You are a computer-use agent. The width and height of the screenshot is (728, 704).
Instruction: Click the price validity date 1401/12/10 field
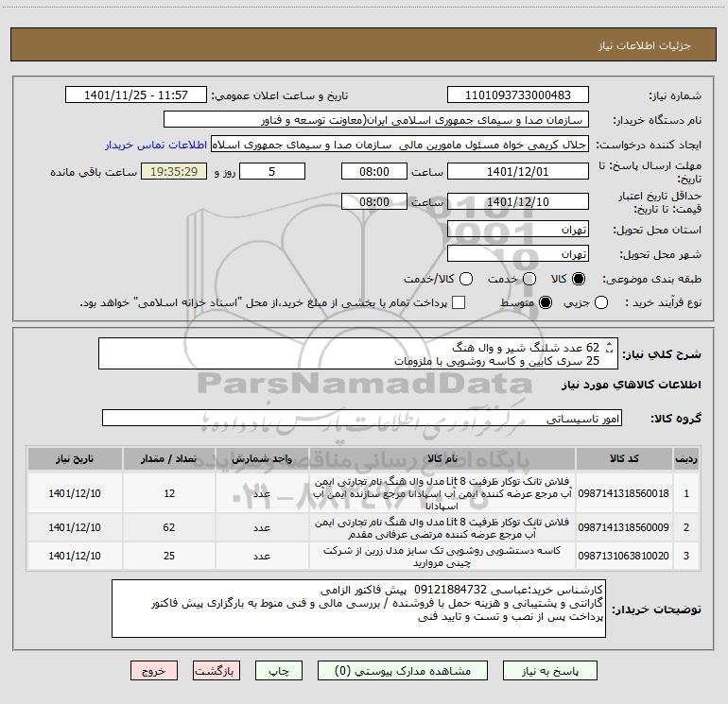pyautogui.click(x=518, y=201)
